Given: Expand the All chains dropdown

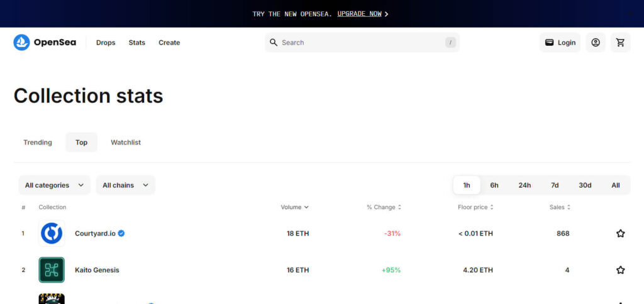Looking at the screenshot, I should [125, 185].
